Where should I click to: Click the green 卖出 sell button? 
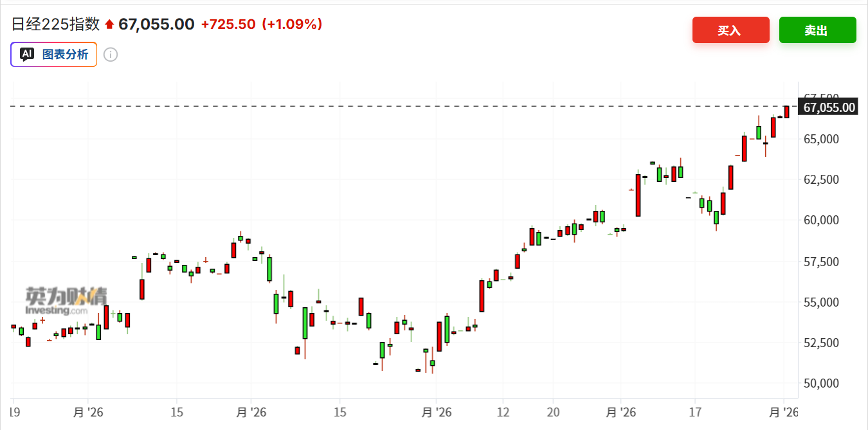coord(817,30)
